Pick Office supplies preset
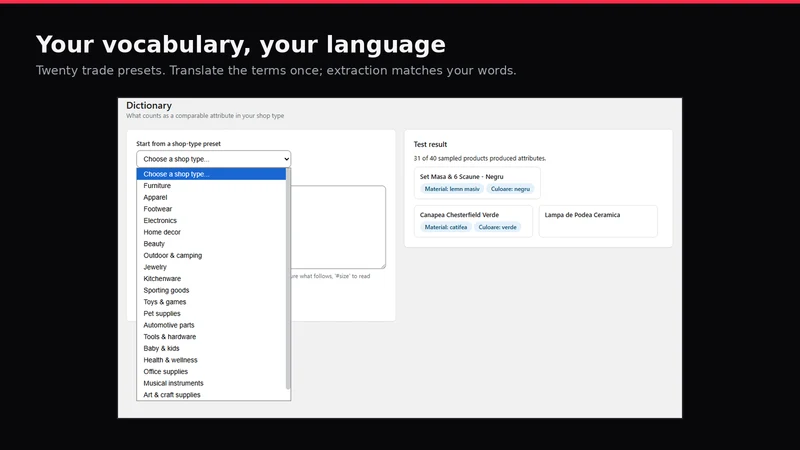 [x=211, y=372]
